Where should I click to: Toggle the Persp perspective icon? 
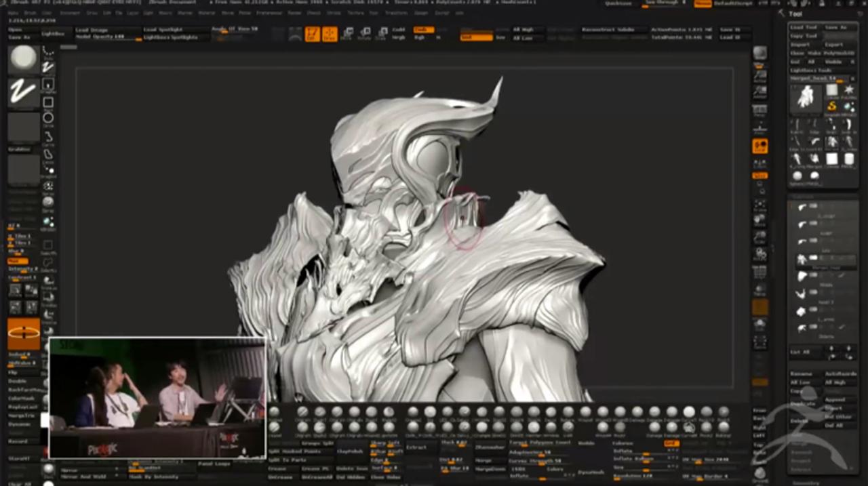[760, 109]
